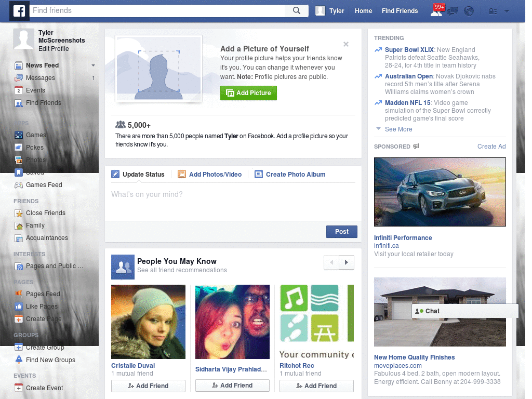Add Cristalle Duval as friend
532x399 pixels.
(x=148, y=386)
